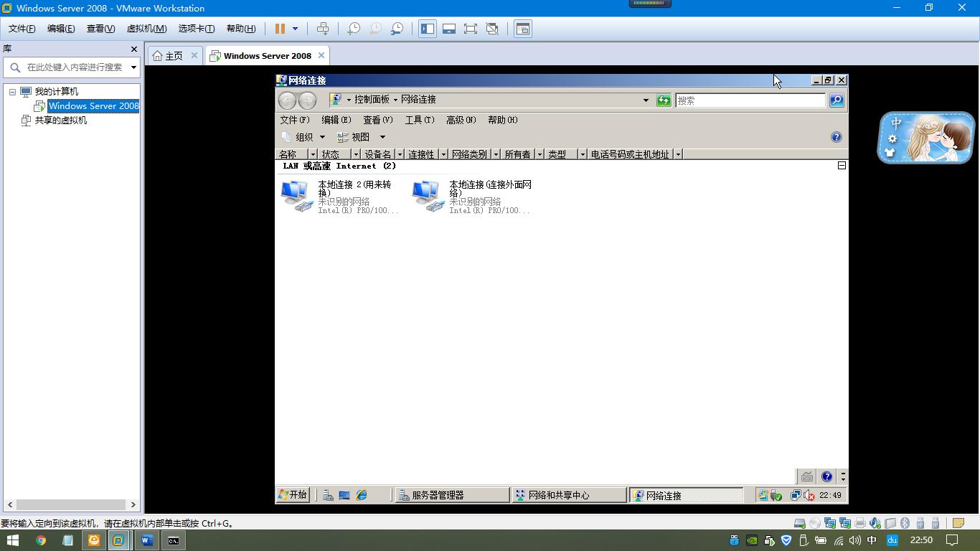Open the 名称 column filter dropdown
Screen dimensions: 980x551
(313, 154)
